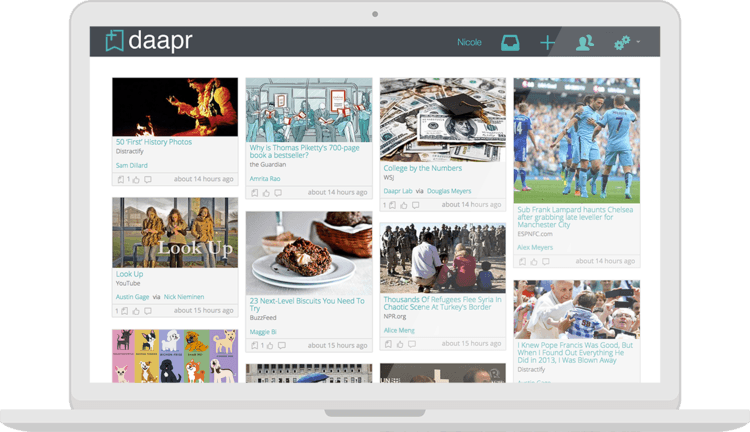Viewport: 750px width, 432px height.
Task: Comment on the Frank Lampard Chelsea card
Action: click(546, 262)
